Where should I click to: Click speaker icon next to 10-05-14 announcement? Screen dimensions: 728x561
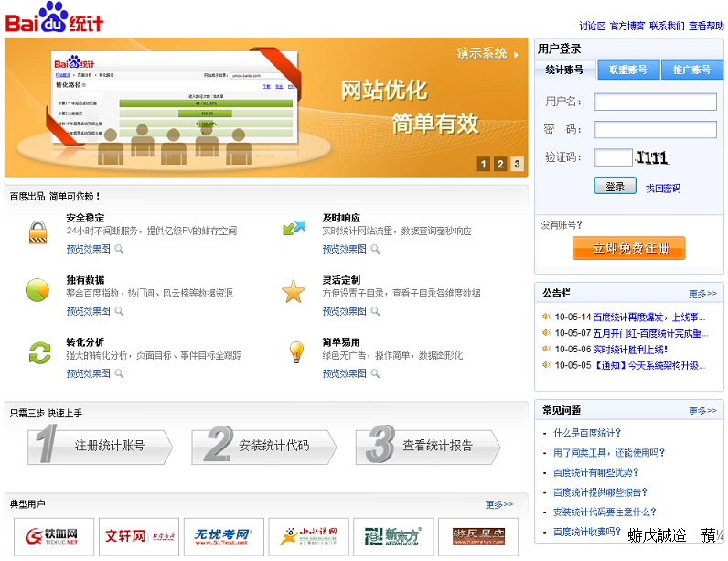click(x=547, y=317)
